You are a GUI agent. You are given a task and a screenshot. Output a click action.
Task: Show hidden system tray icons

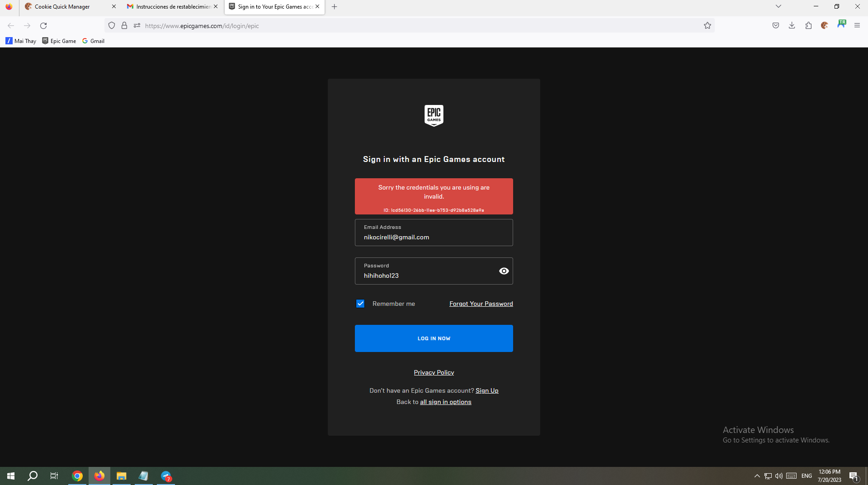[x=757, y=476]
